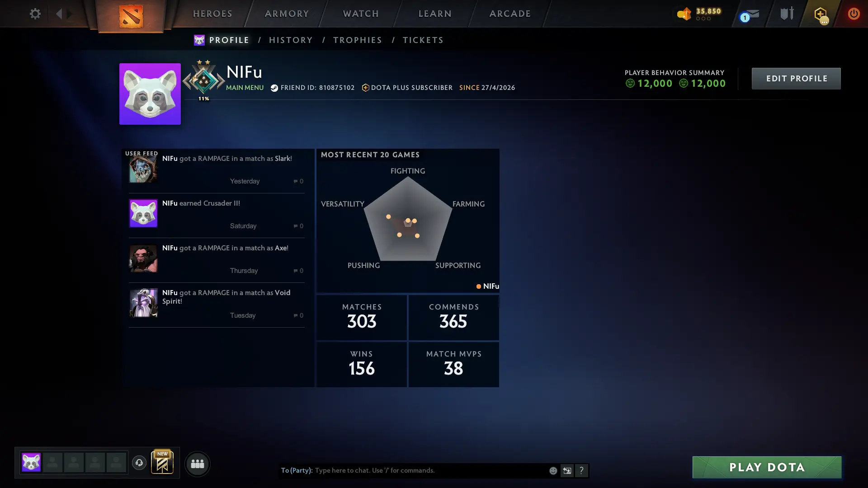The width and height of the screenshot is (868, 488).
Task: Click the Play Dota button
Action: click(x=767, y=467)
